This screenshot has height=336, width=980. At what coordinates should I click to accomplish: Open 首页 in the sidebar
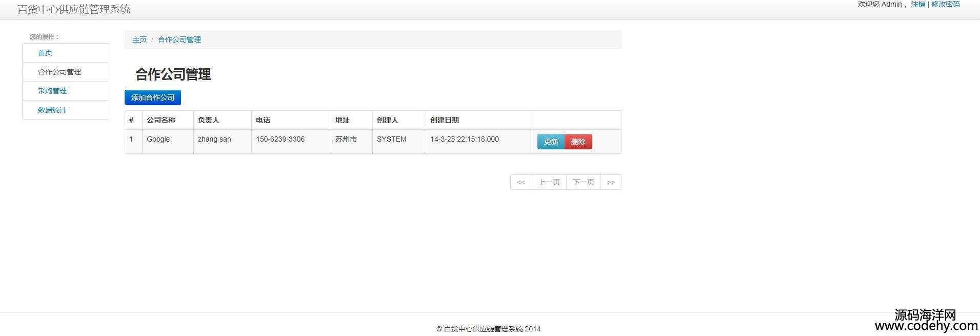(45, 53)
